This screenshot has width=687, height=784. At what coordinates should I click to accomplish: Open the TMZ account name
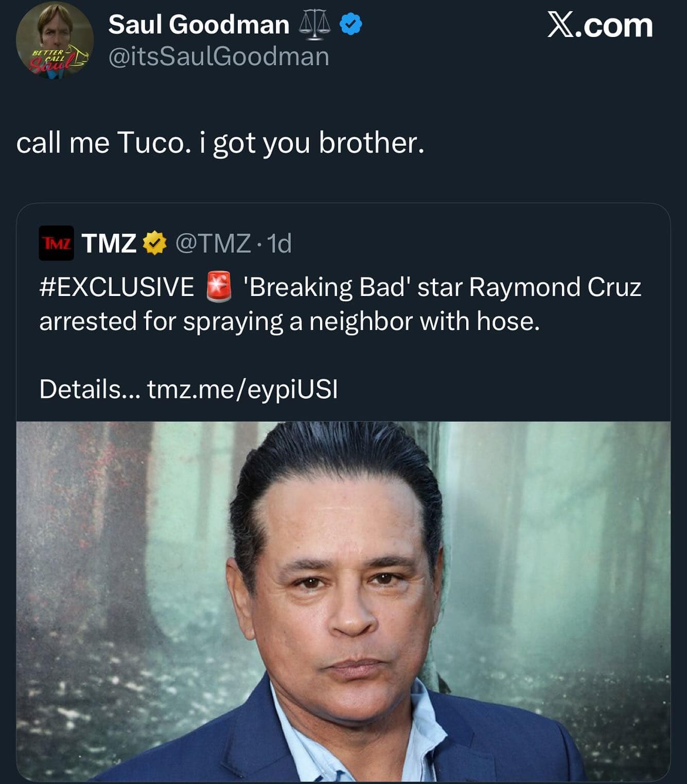click(x=109, y=243)
